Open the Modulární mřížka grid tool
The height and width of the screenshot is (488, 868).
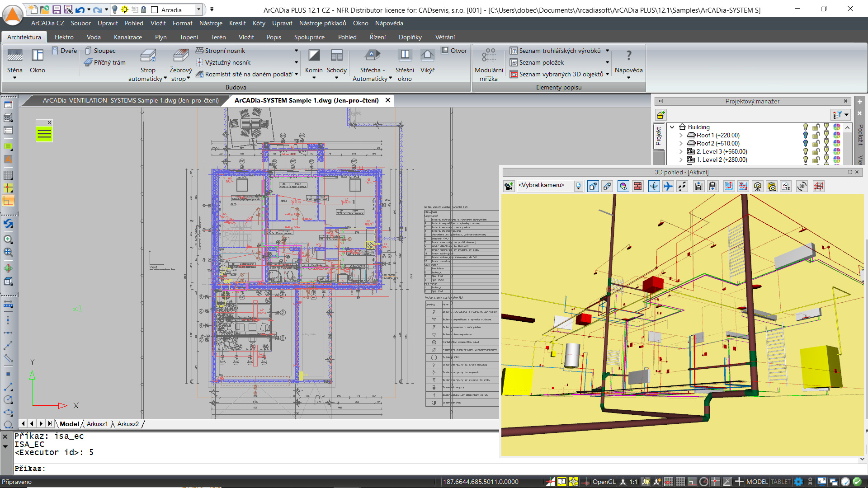(489, 66)
